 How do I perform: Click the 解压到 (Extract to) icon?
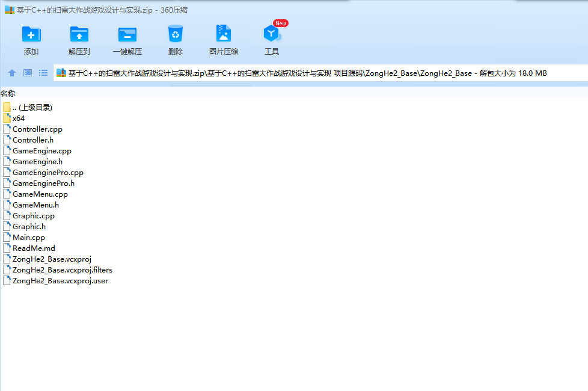pos(79,34)
